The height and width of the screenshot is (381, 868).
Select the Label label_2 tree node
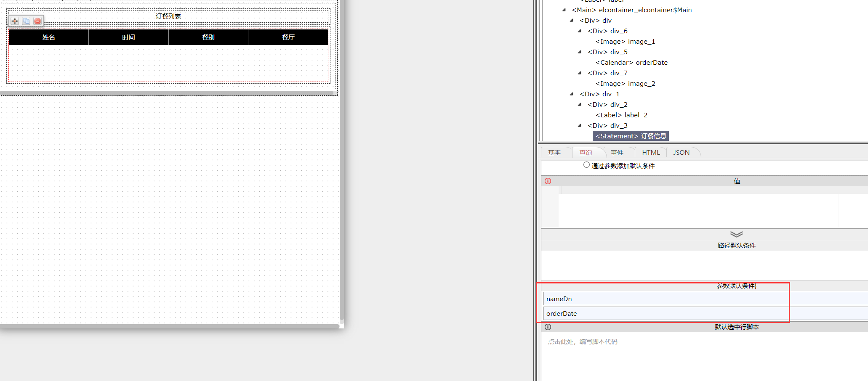[x=621, y=115]
